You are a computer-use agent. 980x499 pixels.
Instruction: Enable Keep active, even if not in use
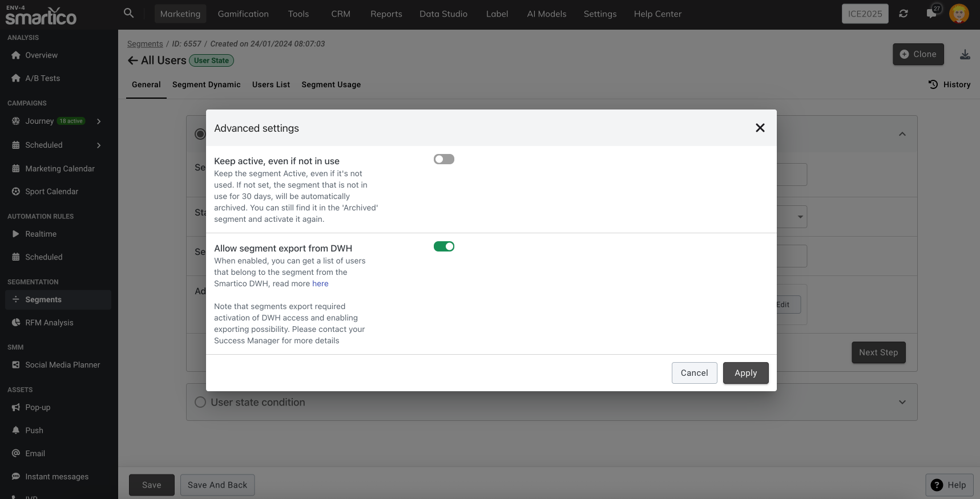[x=443, y=160]
